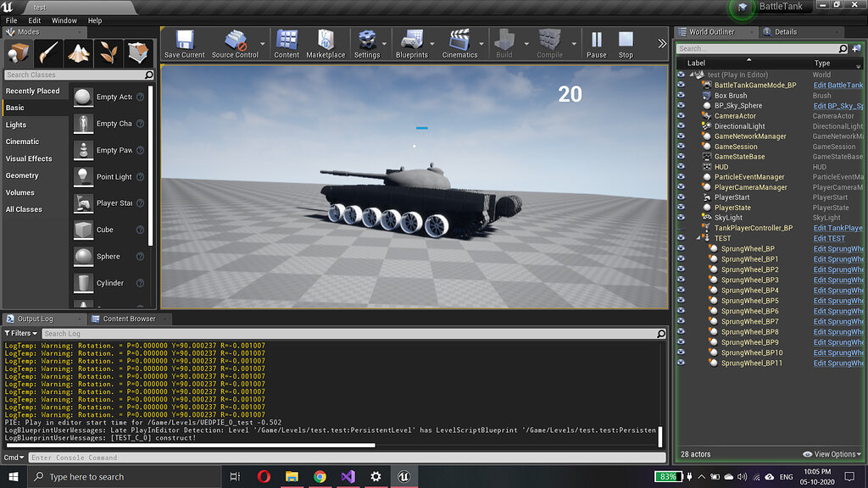Click the Empty Actor placement icon
This screenshot has width=868, height=488.
coord(83,97)
